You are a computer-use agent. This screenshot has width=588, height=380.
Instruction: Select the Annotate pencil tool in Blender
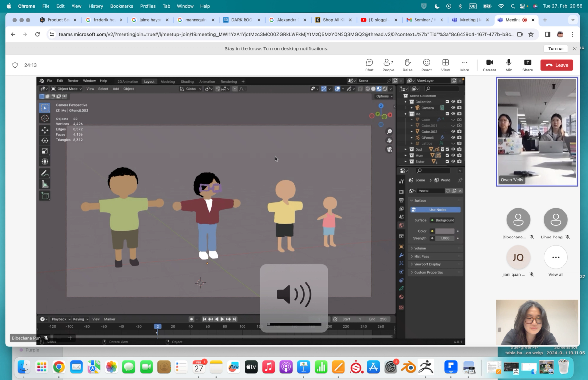point(45,173)
